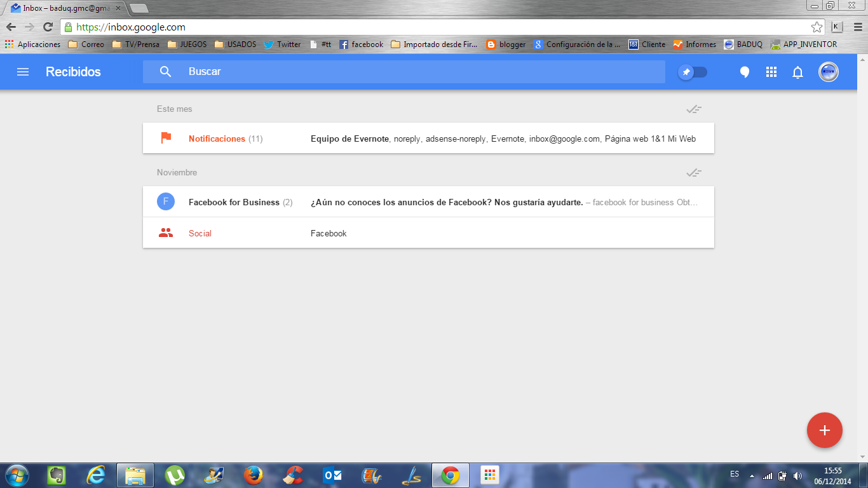
Task: Open the Twitter bookmark
Action: [x=282, y=44]
